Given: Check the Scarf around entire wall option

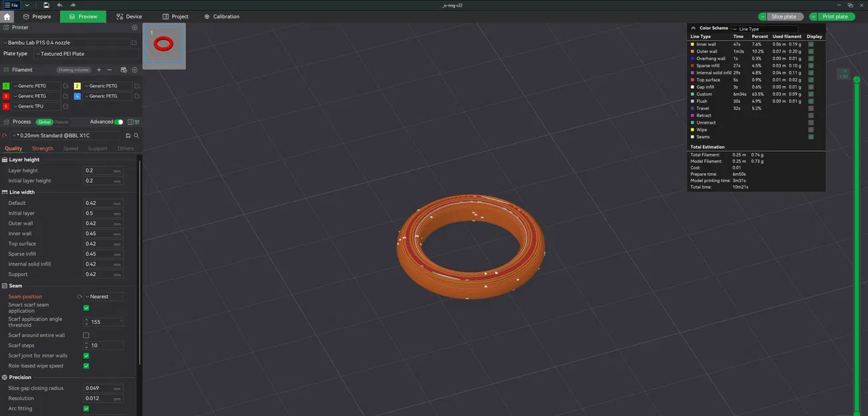Looking at the screenshot, I should click(86, 335).
